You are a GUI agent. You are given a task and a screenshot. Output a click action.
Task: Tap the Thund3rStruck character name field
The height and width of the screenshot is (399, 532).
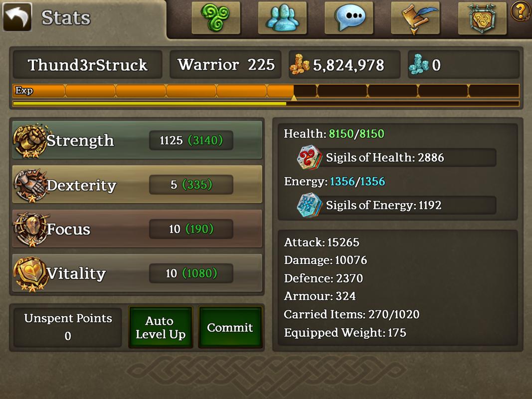[88, 64]
